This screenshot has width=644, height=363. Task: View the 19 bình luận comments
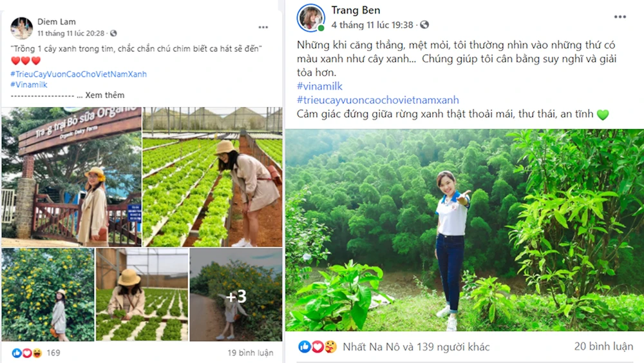click(x=250, y=353)
